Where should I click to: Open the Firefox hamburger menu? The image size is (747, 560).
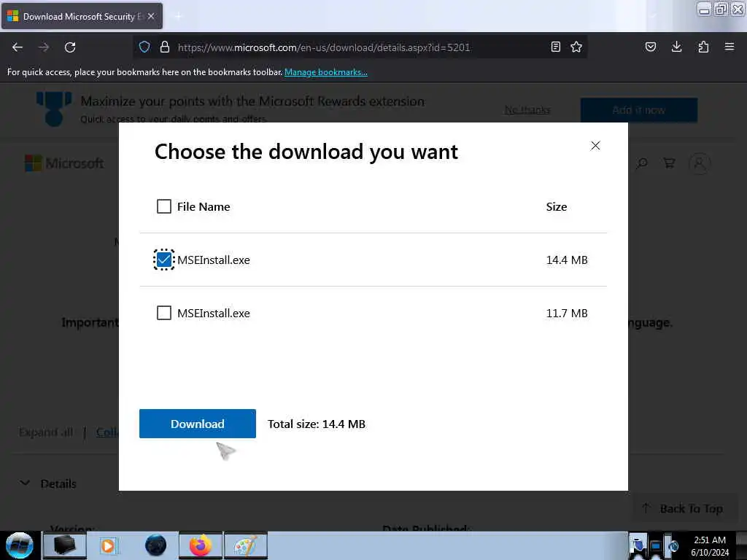point(729,47)
